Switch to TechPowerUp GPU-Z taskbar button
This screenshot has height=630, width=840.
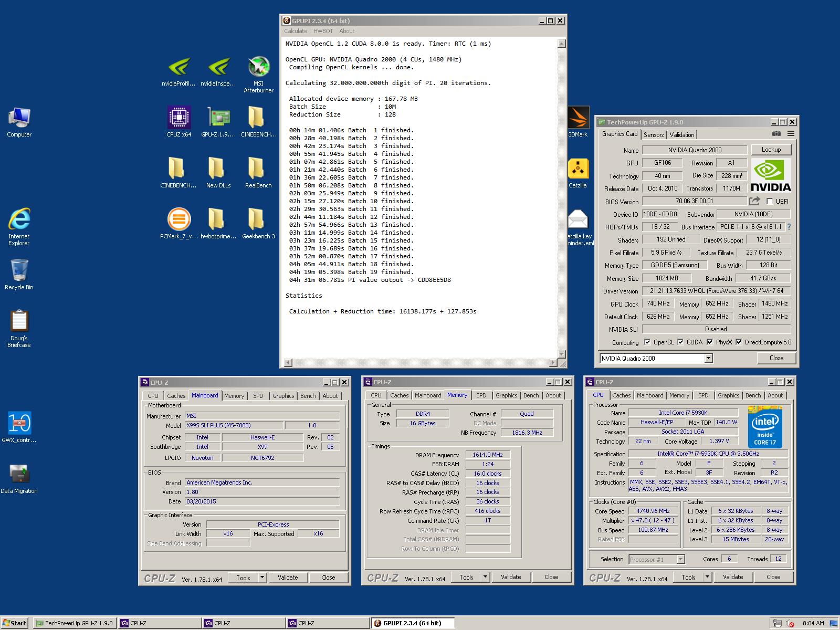[x=74, y=623]
